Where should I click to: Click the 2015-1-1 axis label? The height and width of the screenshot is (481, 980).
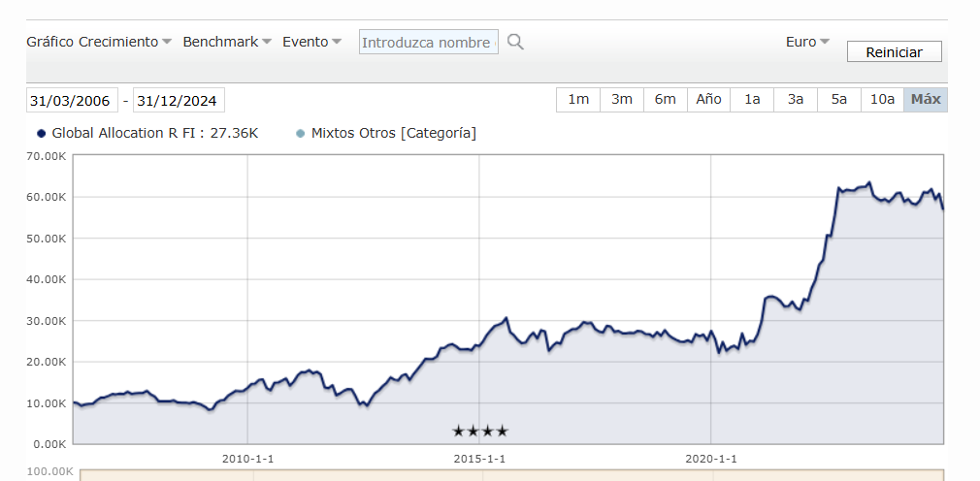point(479,459)
